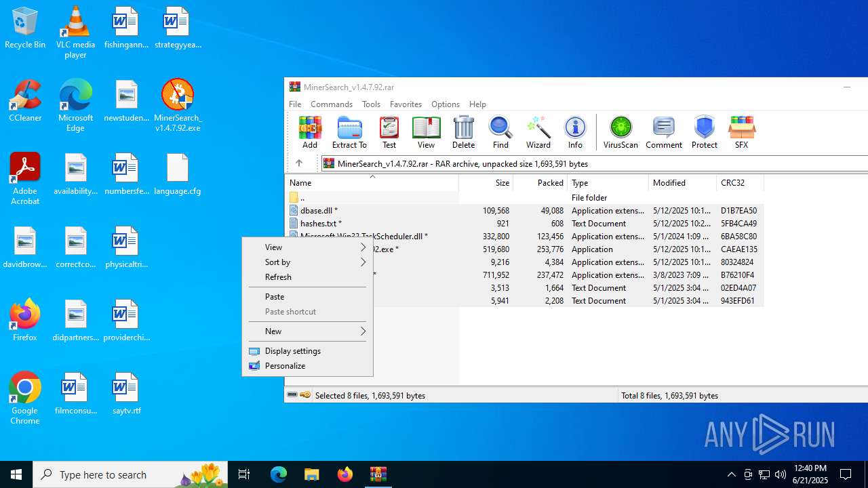Open Task View on taskbar
The width and height of the screenshot is (868, 488).
tap(244, 474)
